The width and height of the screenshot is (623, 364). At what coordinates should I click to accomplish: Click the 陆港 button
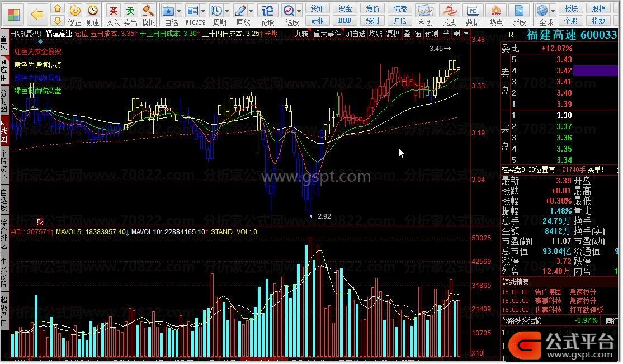[400, 8]
